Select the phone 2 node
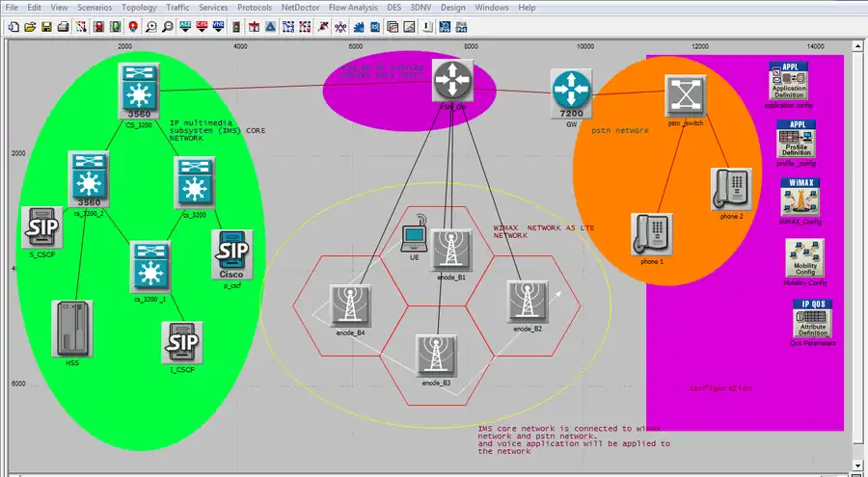 click(731, 189)
